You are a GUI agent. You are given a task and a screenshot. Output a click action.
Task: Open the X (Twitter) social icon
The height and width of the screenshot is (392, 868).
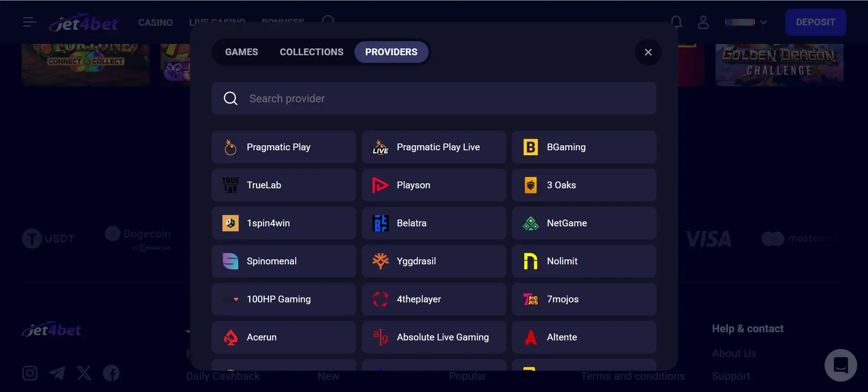click(x=84, y=373)
